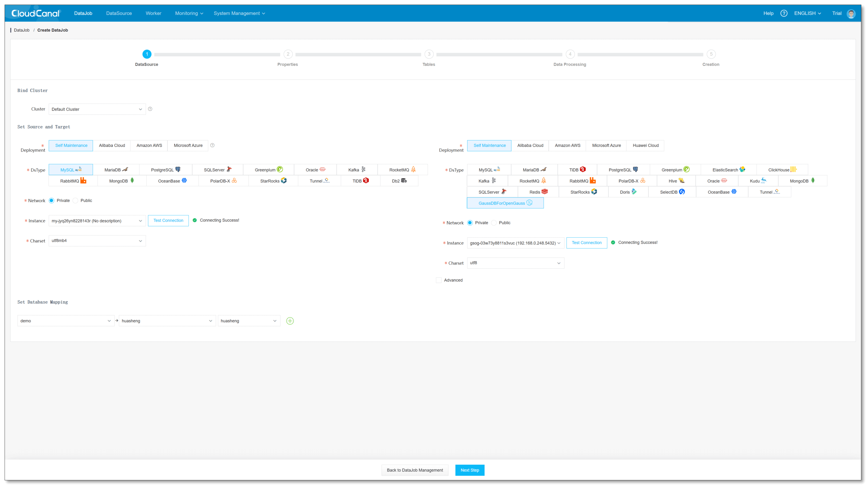868x487 pixels.
Task: Open the DataJob menu item
Action: tap(83, 13)
